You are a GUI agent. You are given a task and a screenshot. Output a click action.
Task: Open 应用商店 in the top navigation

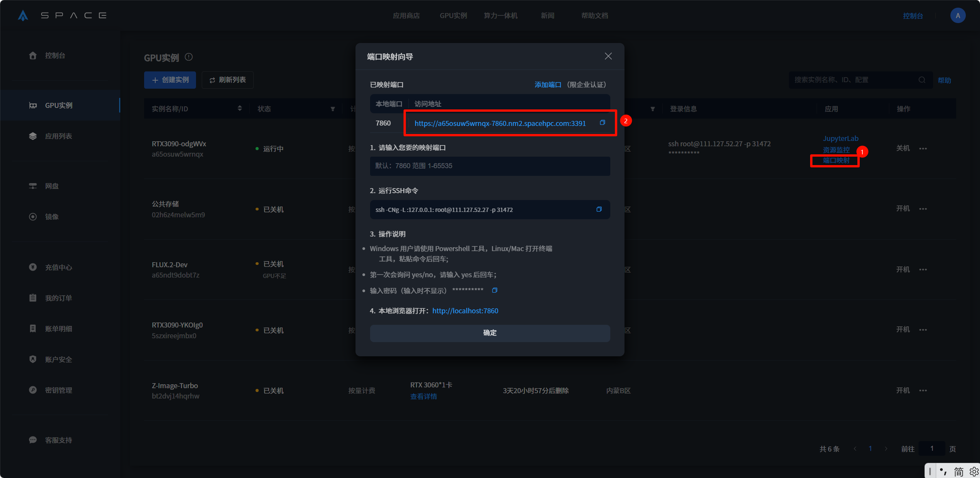click(406, 16)
